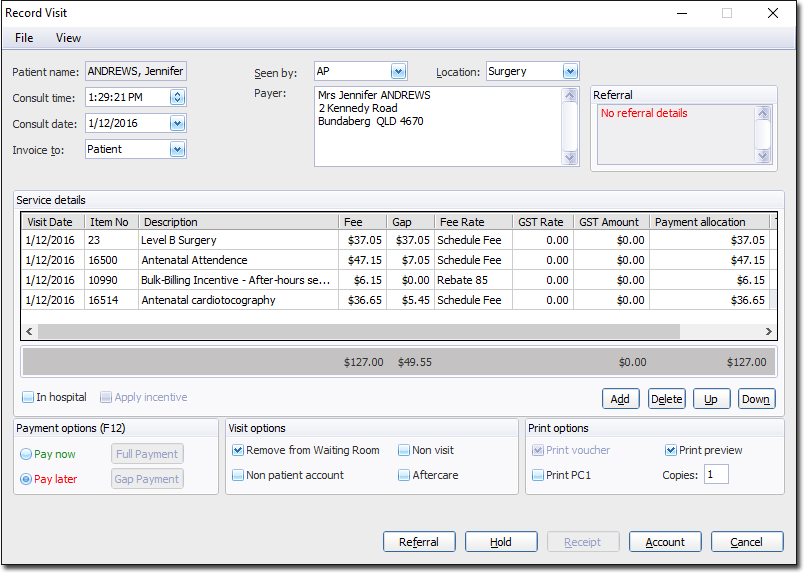The width and height of the screenshot is (804, 573).
Task: Tick the Aftercare checkbox
Action: pyautogui.click(x=404, y=476)
